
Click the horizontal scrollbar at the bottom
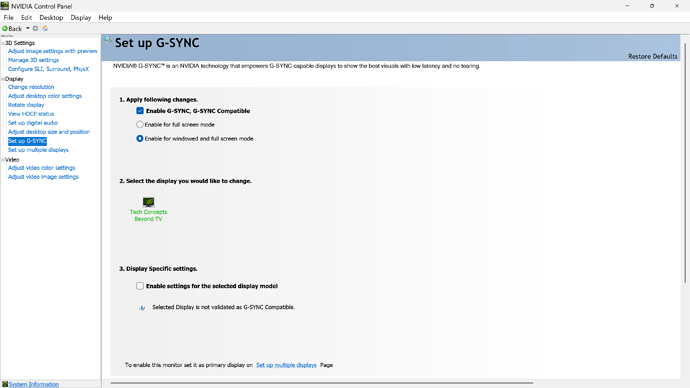coord(322,383)
